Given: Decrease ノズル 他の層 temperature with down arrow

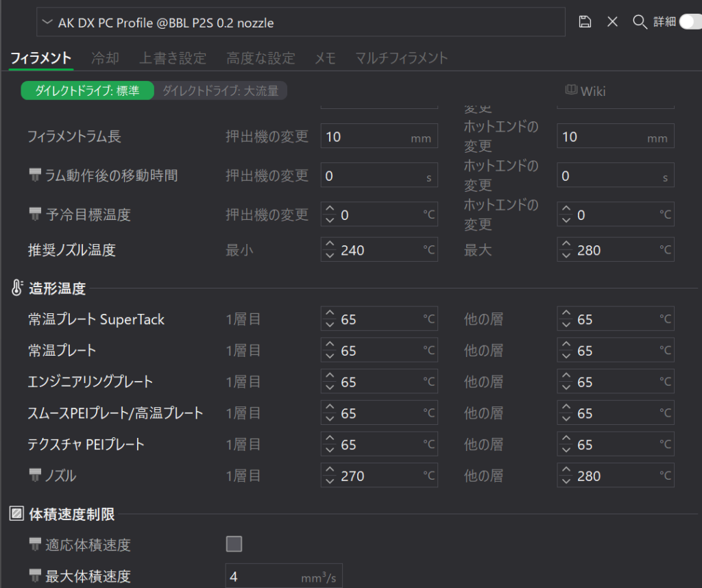Looking at the screenshot, I should (566, 481).
